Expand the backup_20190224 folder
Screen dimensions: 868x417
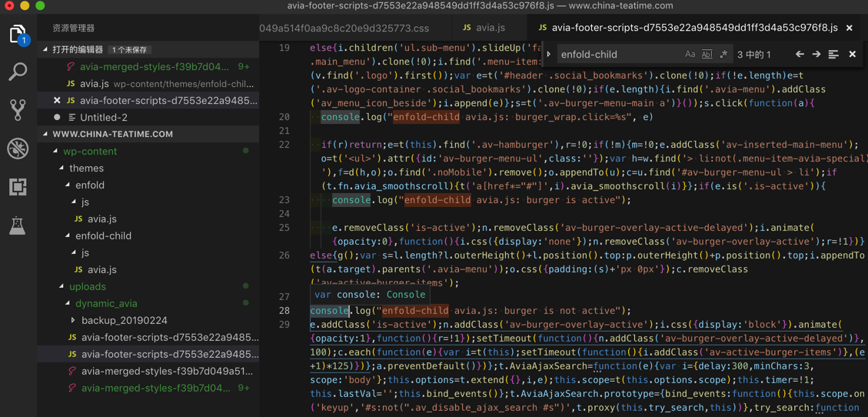(124, 320)
